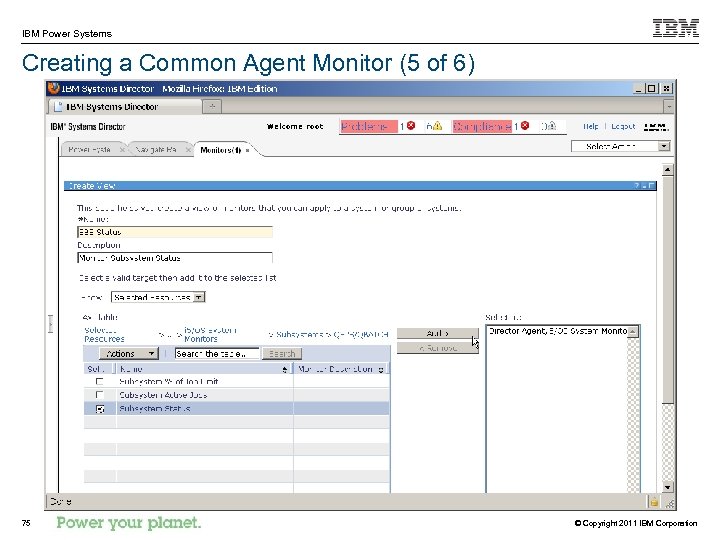Click the Firefox logo in the title bar
The image size is (720, 540).
point(54,88)
